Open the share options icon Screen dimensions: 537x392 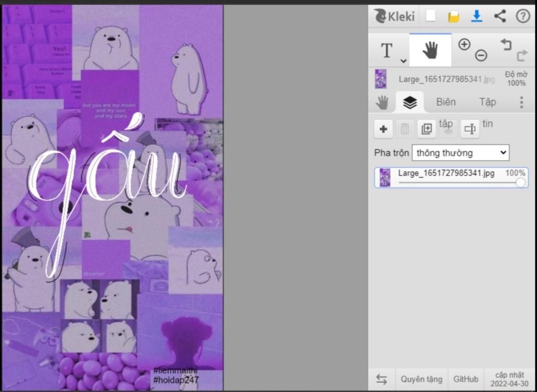(x=500, y=16)
